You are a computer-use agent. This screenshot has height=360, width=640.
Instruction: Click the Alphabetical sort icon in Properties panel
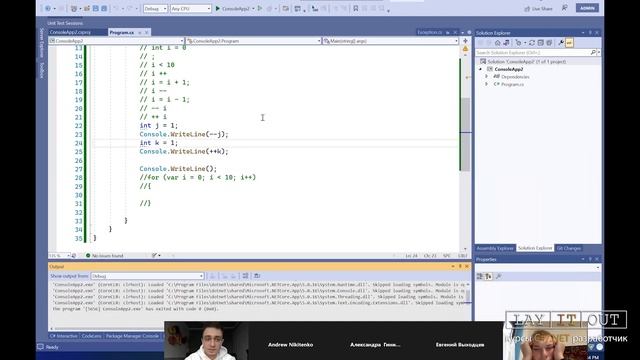pos(489,277)
